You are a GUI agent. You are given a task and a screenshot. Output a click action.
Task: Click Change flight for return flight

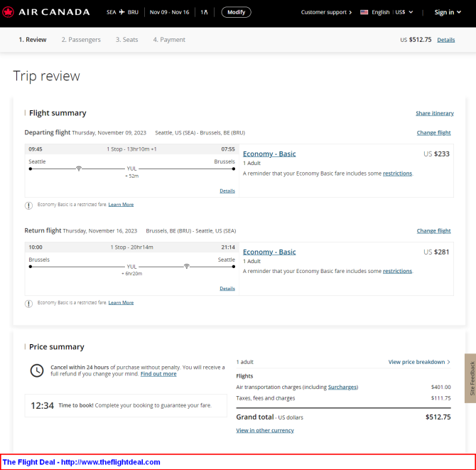point(434,231)
